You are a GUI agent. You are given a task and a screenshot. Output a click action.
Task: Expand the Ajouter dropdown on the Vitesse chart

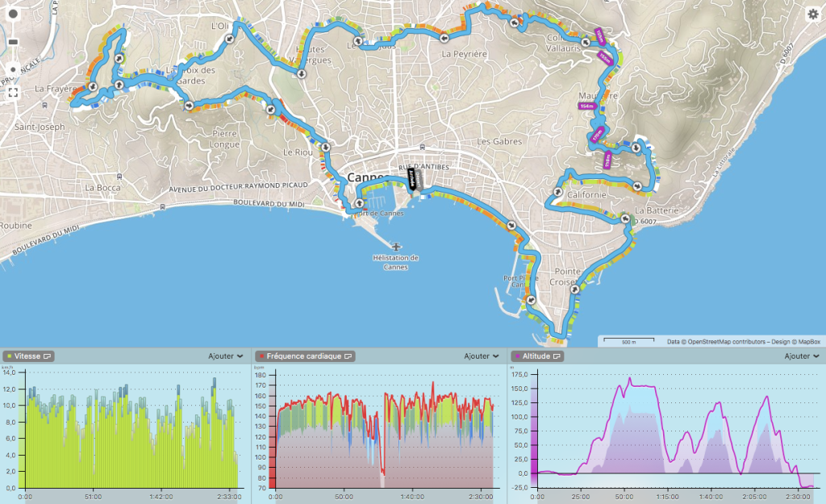[226, 356]
